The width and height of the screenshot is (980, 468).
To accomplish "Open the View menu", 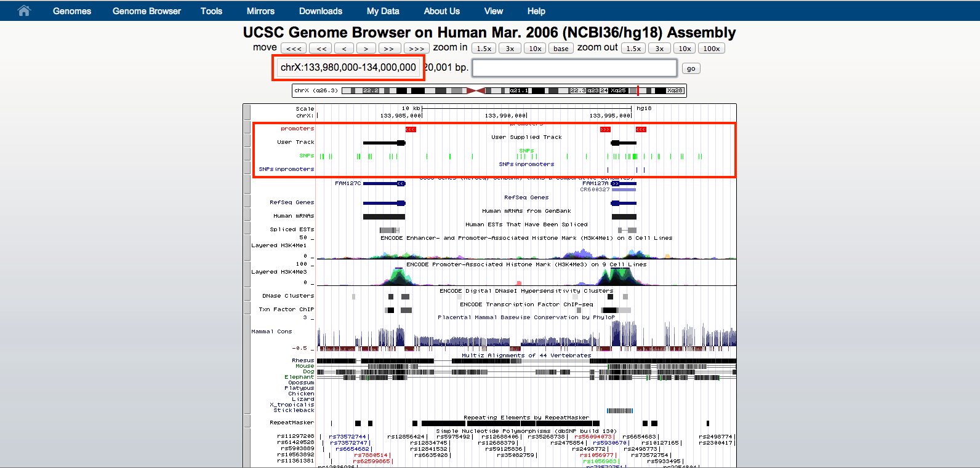I will pyautogui.click(x=494, y=11).
